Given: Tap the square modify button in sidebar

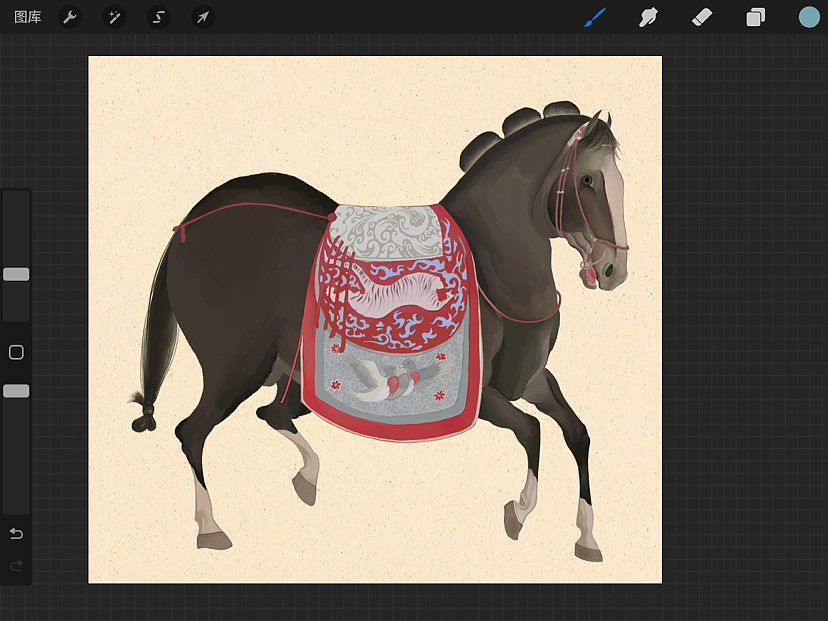Looking at the screenshot, I should coord(16,352).
